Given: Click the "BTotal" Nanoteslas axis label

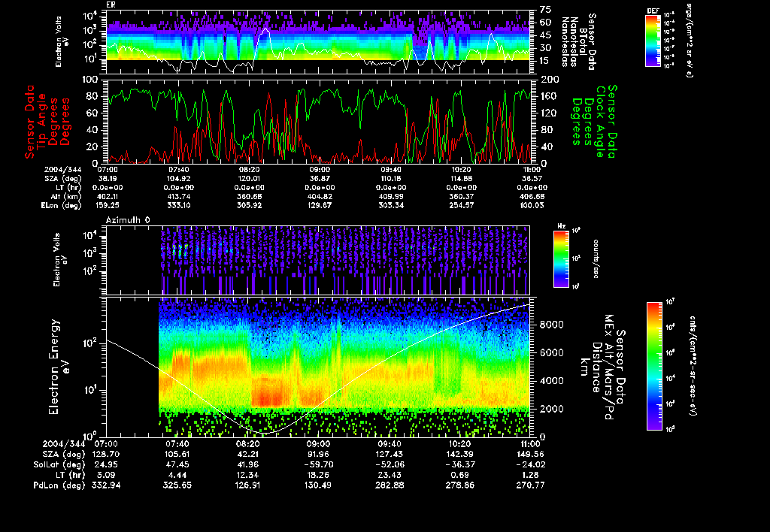Looking at the screenshot, I should [x=584, y=42].
